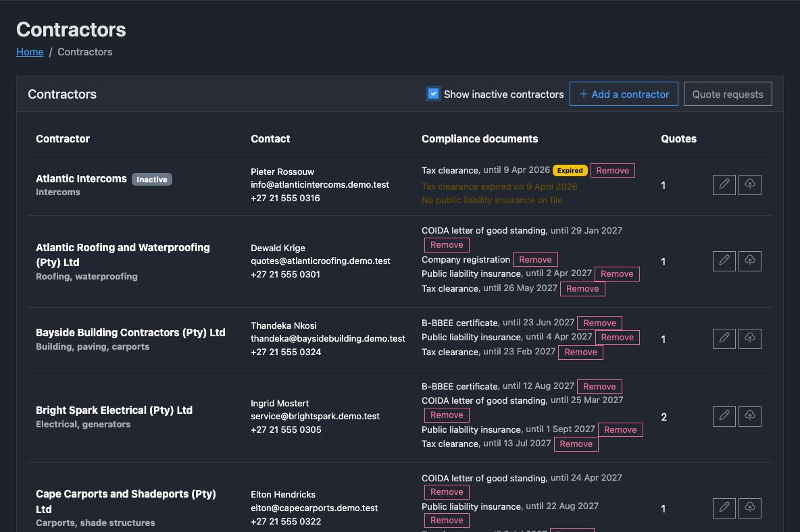Click contact name Ingrid Mostert
The width and height of the screenshot is (800, 532).
(280, 403)
